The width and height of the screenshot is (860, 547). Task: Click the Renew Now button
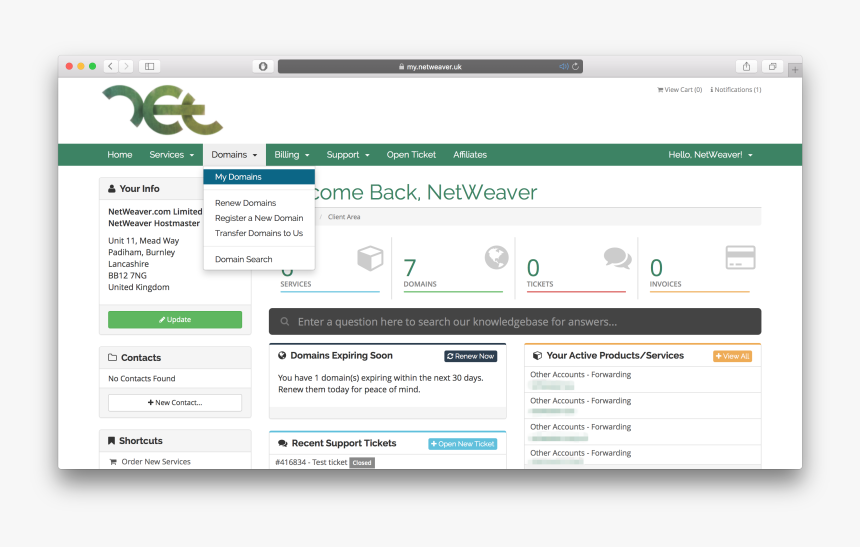click(x=471, y=356)
